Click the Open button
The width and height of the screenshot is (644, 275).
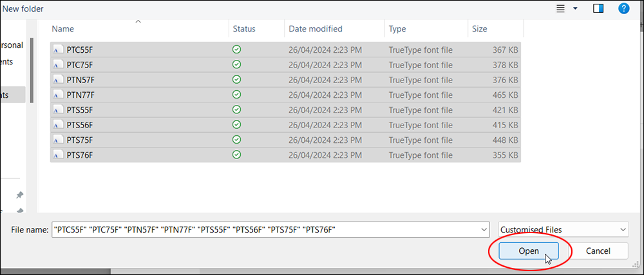point(529,251)
